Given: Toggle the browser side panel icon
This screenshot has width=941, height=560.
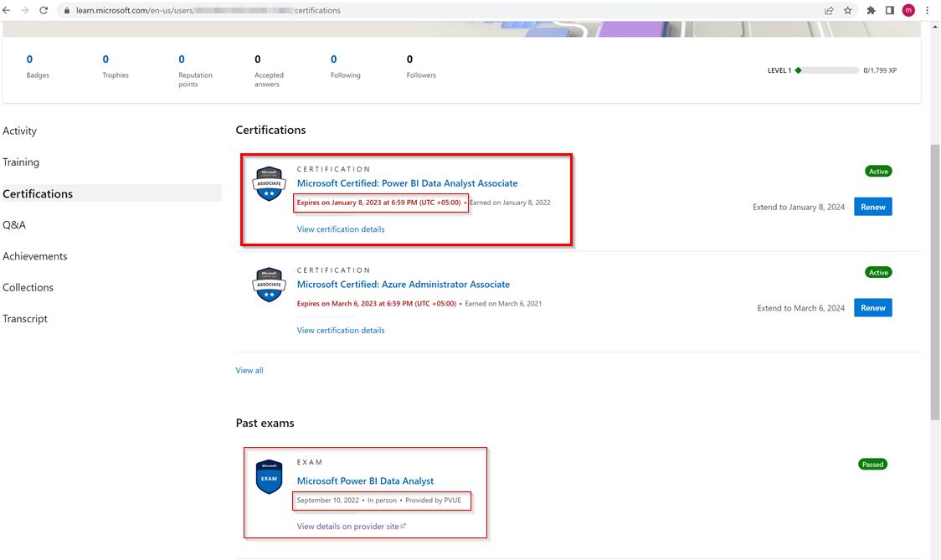Looking at the screenshot, I should (x=889, y=10).
